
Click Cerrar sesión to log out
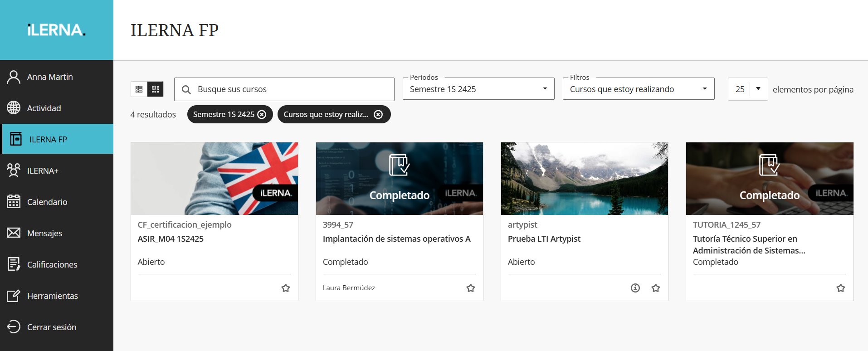click(51, 327)
